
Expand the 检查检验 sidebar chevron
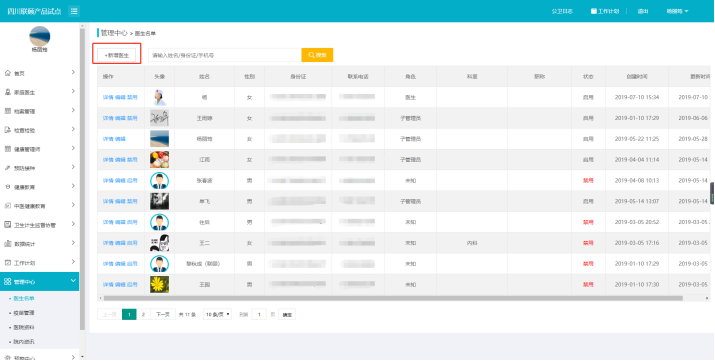click(73, 129)
